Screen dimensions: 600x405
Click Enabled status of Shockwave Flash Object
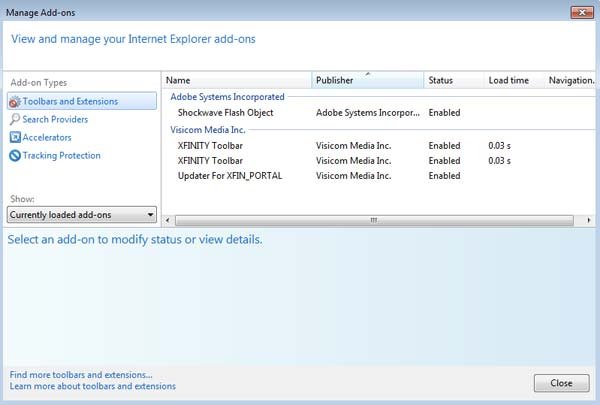coord(444,113)
